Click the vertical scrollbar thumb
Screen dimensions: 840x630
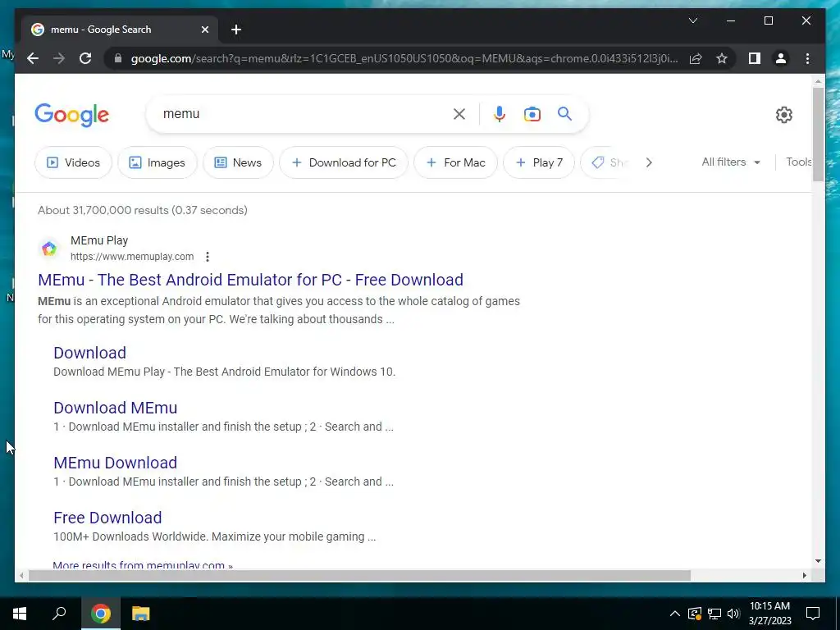pyautogui.click(x=818, y=134)
